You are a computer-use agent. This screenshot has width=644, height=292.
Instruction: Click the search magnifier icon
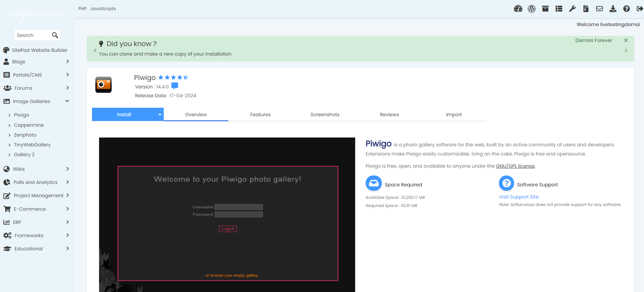[55, 35]
